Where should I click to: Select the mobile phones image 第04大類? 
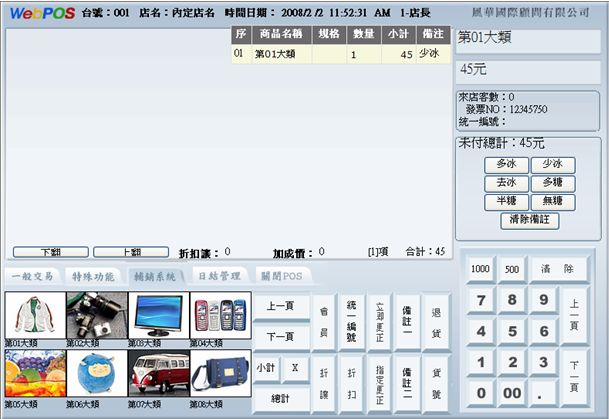221,315
